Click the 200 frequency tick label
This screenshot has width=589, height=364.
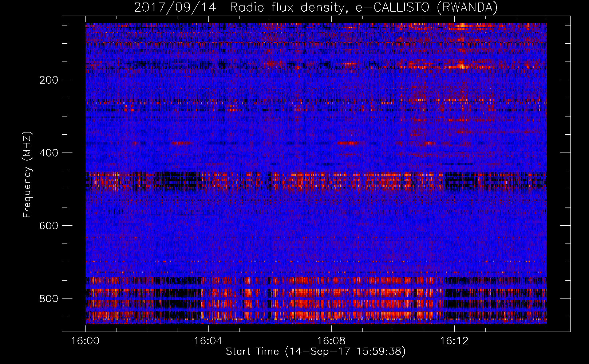point(49,80)
